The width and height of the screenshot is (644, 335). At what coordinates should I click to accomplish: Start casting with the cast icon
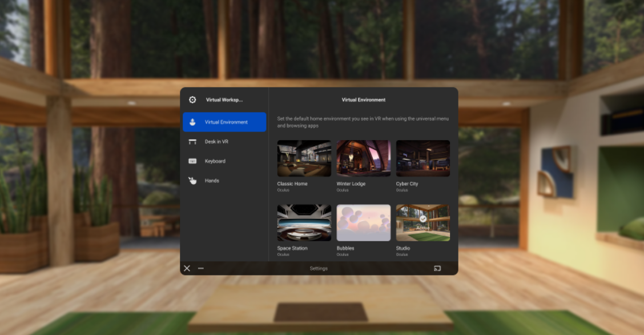pyautogui.click(x=437, y=268)
